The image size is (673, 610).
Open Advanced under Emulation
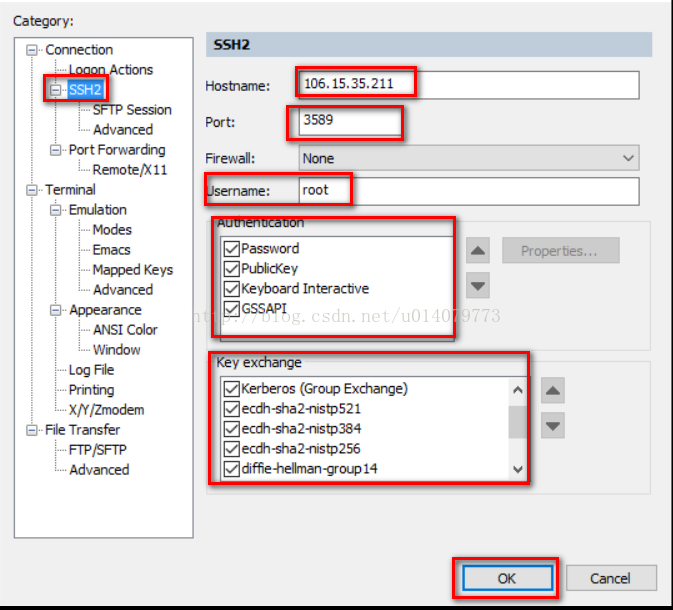point(123,290)
